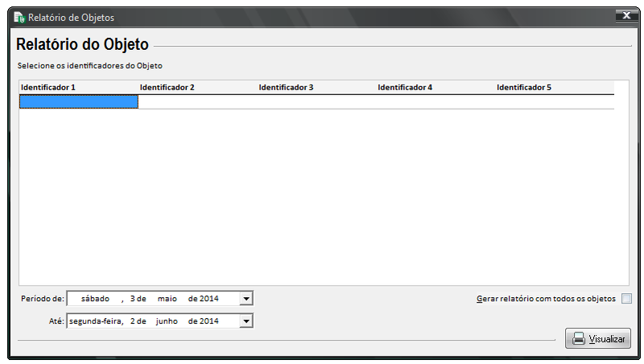Select the month 'junho' in Até field
This screenshot has height=364, width=644.
coord(167,321)
